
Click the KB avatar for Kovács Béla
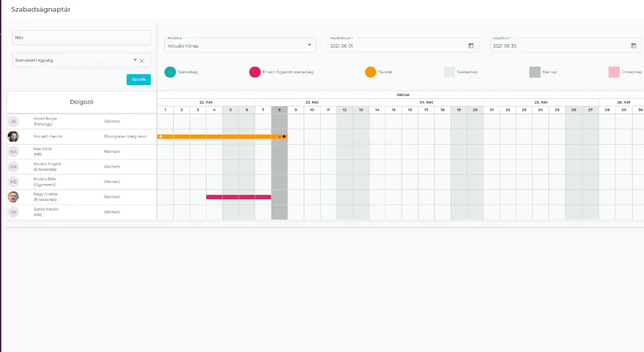click(13, 182)
